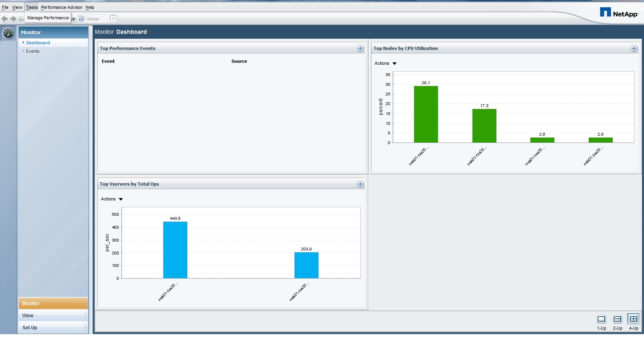Open the Events page in sidebar
The width and height of the screenshot is (644, 343).
(33, 51)
